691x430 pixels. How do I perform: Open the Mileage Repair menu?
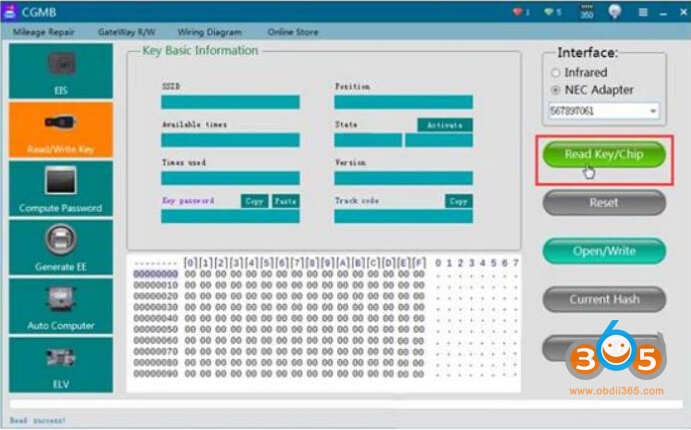[43, 32]
